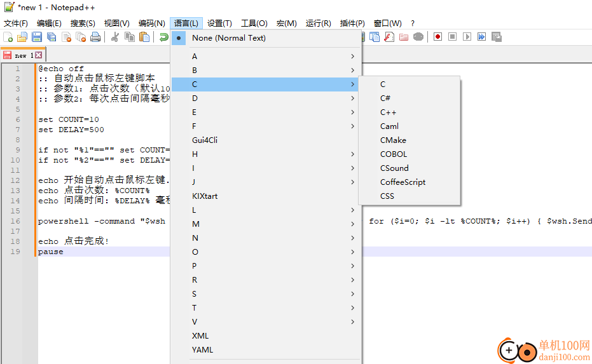Screen dimensions: 592x364
Task: Run macro multiple times double-arrow icon
Action: point(481,37)
